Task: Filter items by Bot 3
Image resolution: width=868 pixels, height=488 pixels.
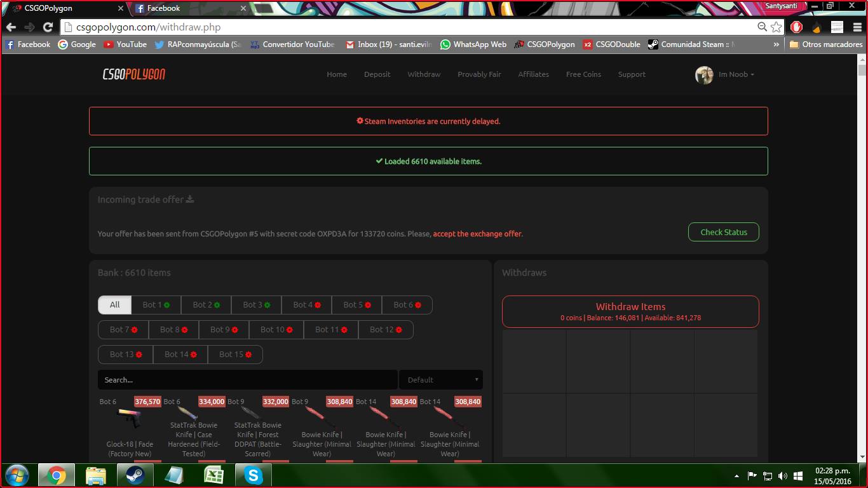Action: [257, 305]
